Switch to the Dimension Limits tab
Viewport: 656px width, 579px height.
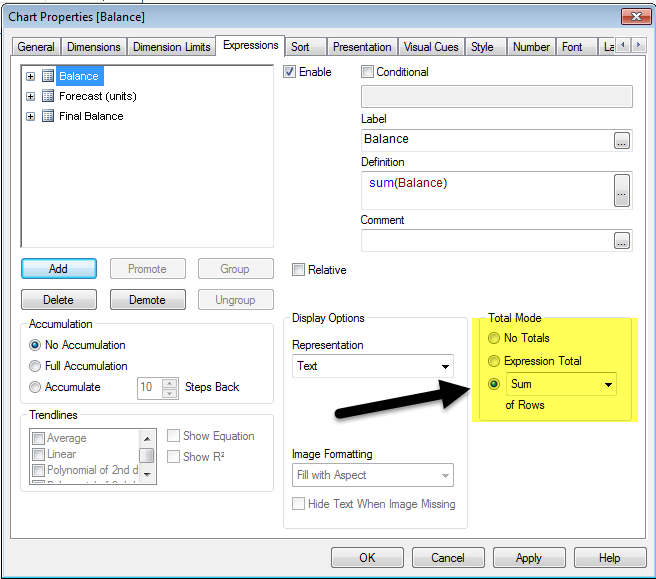(172, 47)
